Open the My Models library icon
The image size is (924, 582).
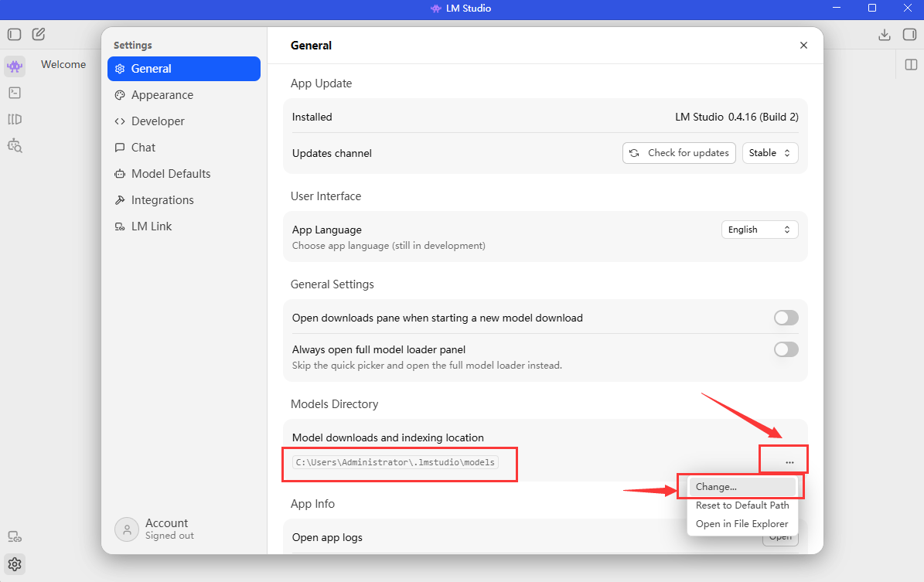pyautogui.click(x=15, y=119)
